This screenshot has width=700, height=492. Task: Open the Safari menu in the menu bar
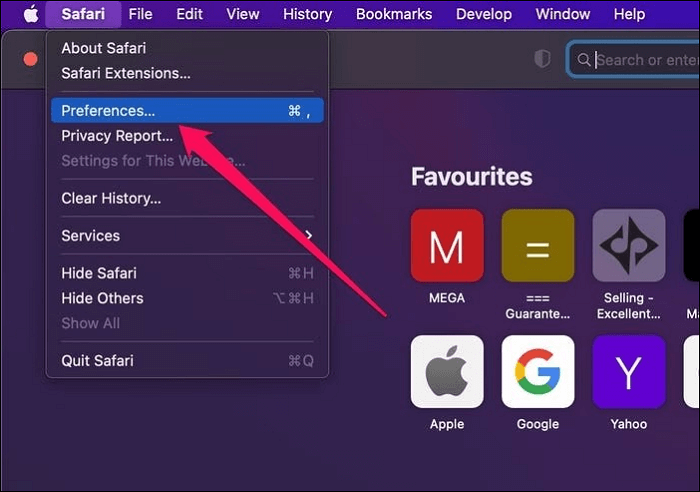(83, 14)
